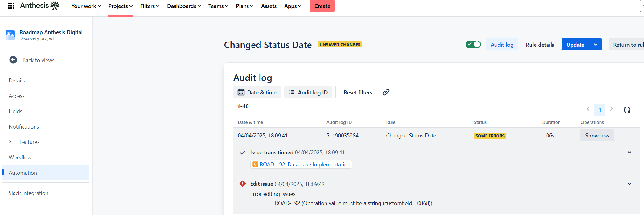Collapse the Issue transitioned entry chevron
The height and width of the screenshot is (215, 644).
(x=630, y=153)
